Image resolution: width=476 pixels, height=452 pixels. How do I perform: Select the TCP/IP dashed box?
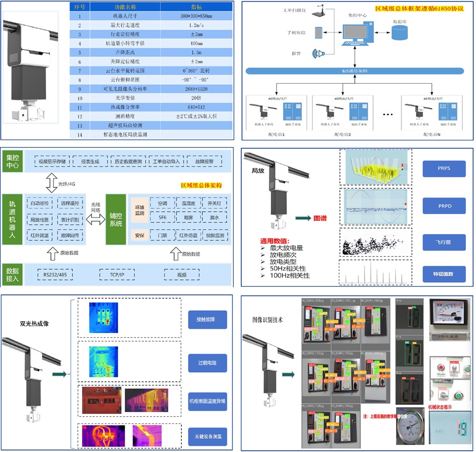click(x=117, y=275)
